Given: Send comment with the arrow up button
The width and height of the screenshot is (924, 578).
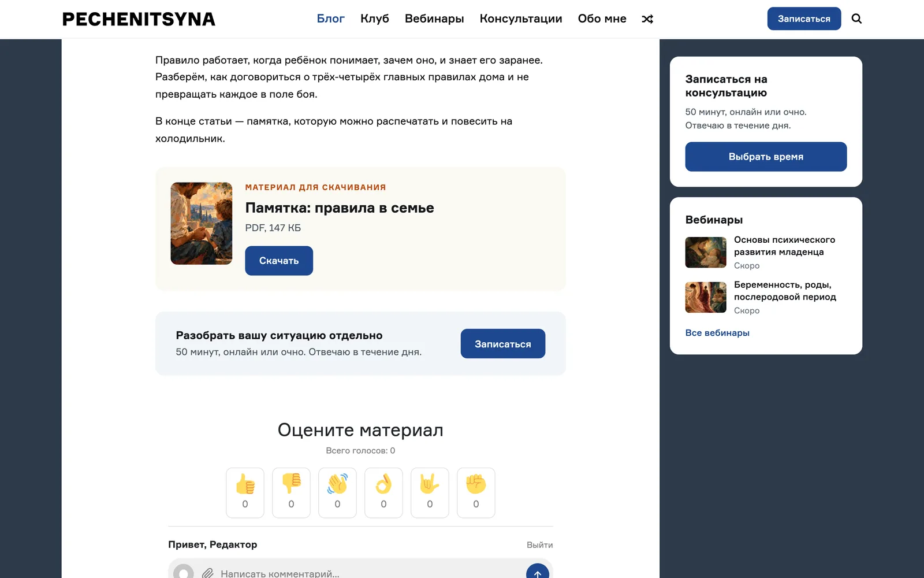Looking at the screenshot, I should click(x=538, y=572).
